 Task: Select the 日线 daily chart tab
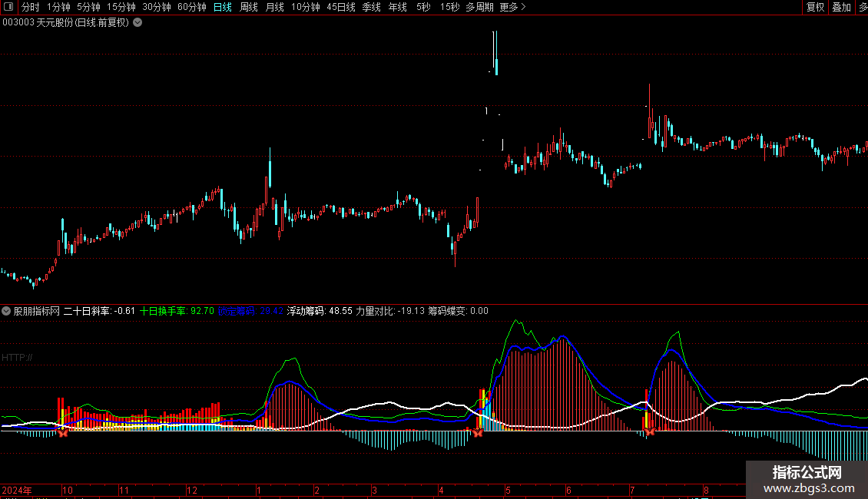(222, 7)
